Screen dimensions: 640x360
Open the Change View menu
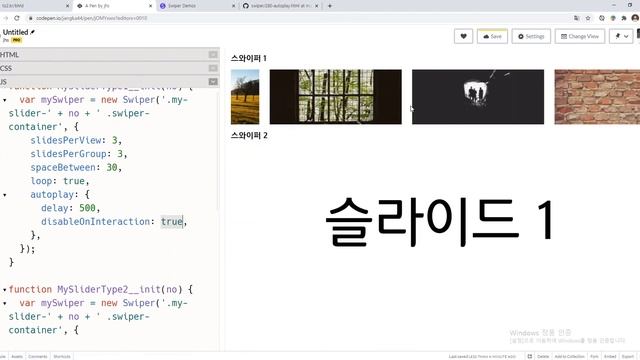[580, 36]
